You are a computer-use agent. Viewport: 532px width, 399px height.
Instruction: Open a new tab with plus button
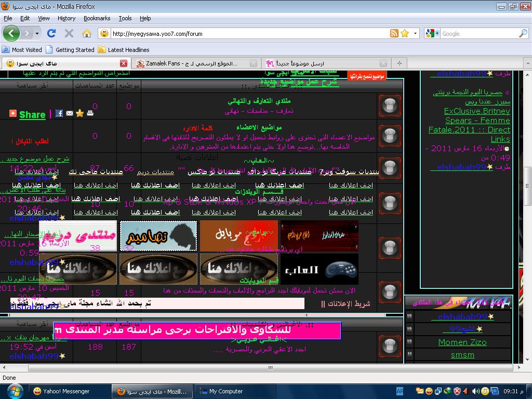pos(400,63)
